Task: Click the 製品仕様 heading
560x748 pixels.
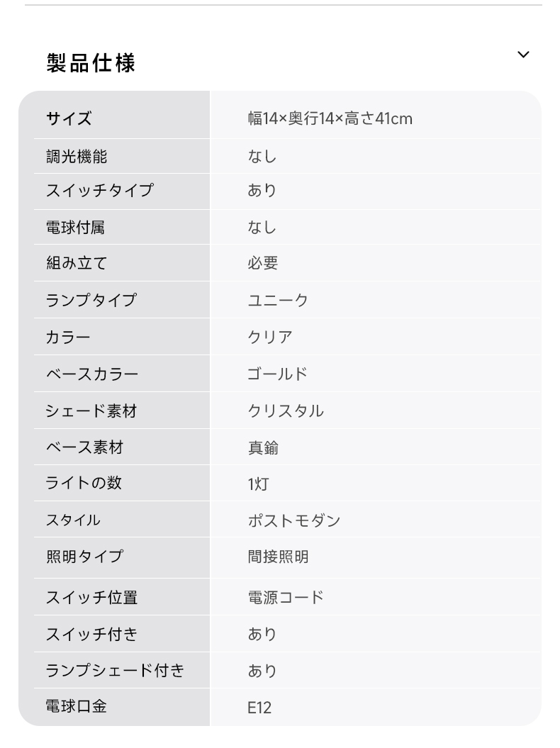Action: point(91,63)
